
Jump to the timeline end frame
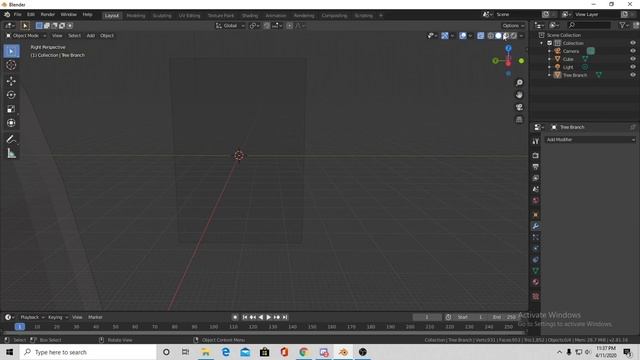[x=285, y=317]
